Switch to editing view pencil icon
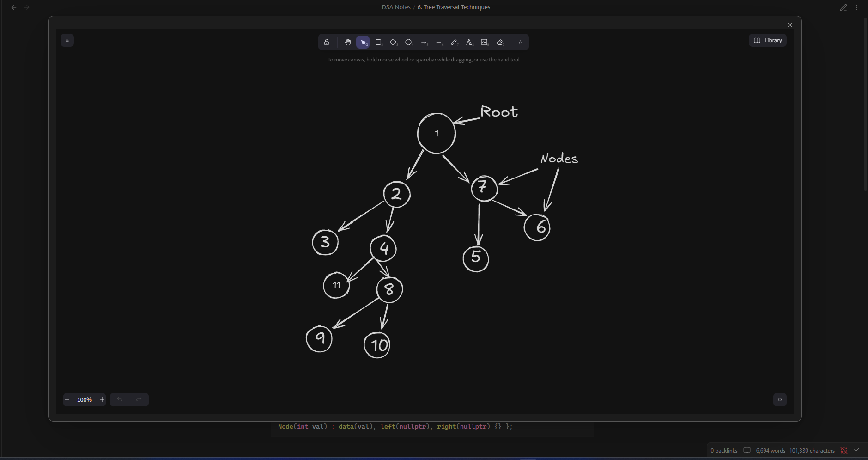Image resolution: width=868 pixels, height=460 pixels. [x=844, y=7]
